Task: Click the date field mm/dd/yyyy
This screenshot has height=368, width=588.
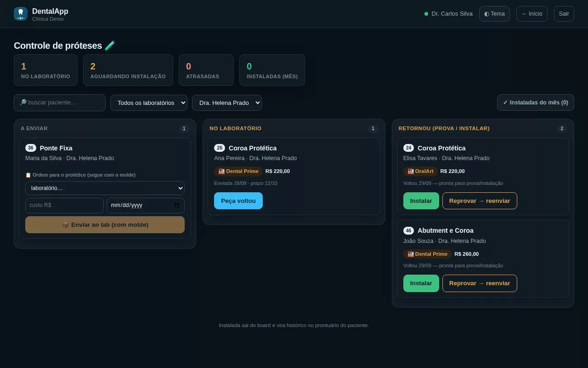Action: [146, 205]
